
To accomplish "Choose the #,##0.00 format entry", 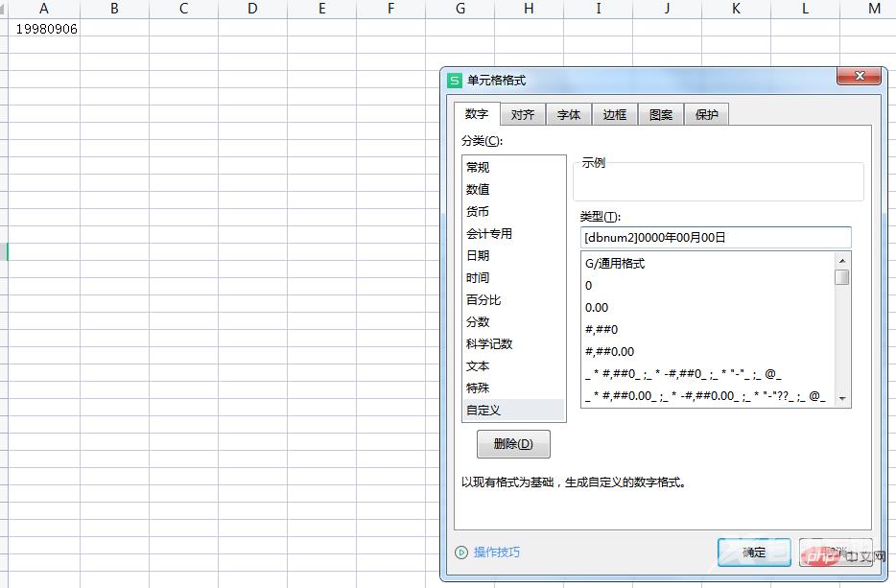I will [610, 352].
